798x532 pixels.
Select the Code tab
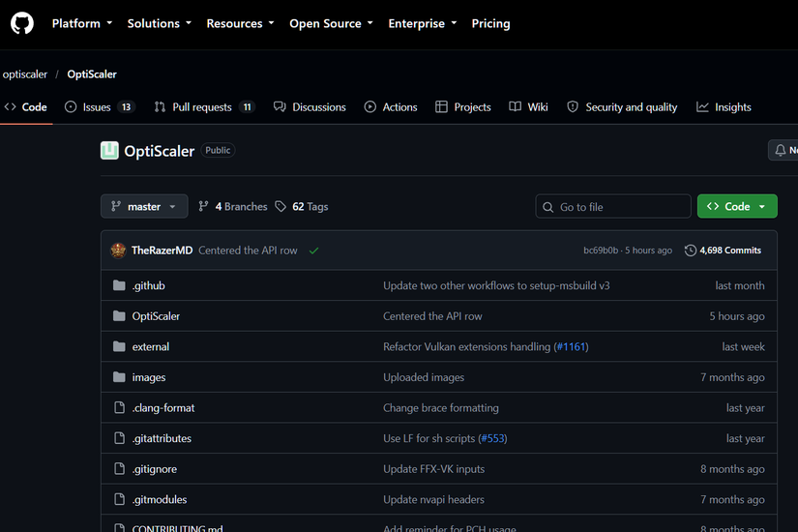(26, 107)
